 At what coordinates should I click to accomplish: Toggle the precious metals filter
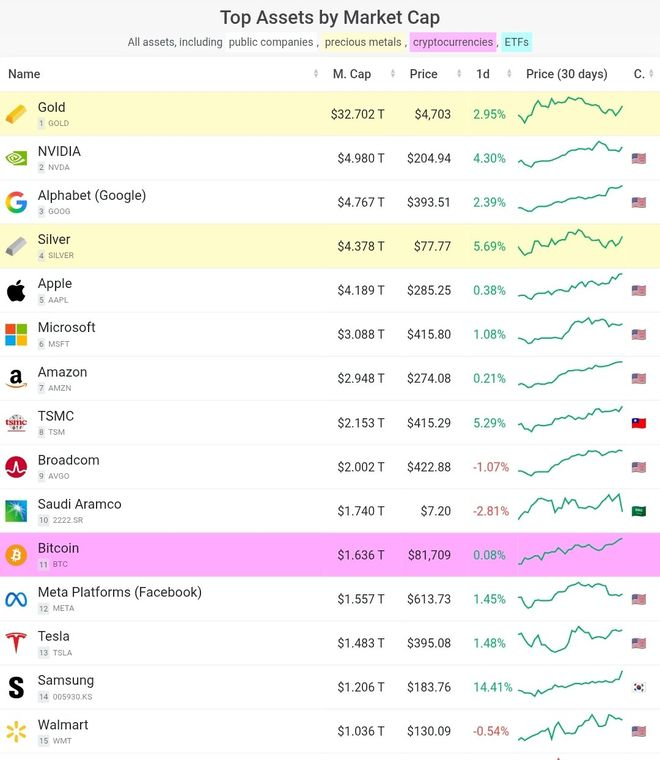(x=363, y=42)
